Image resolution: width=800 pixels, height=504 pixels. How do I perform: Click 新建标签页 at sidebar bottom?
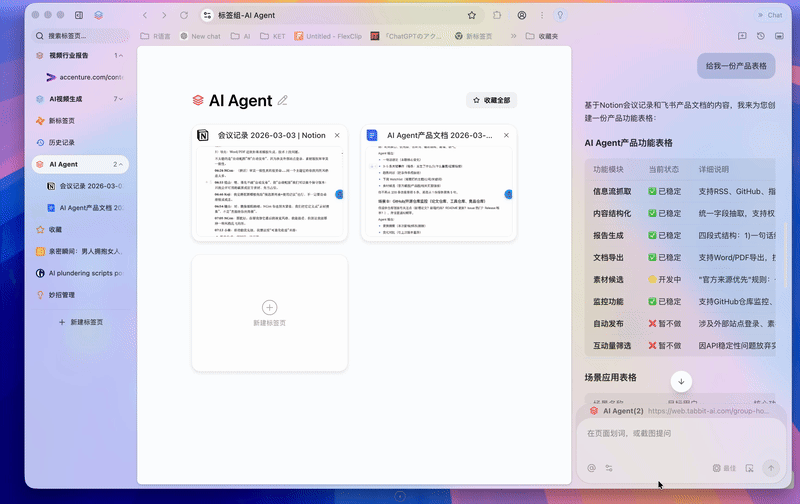81,322
